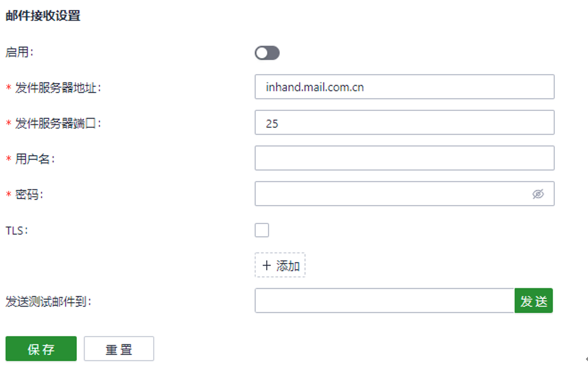Click the TLS label text
This screenshot has width=588, height=369.
[17, 230]
